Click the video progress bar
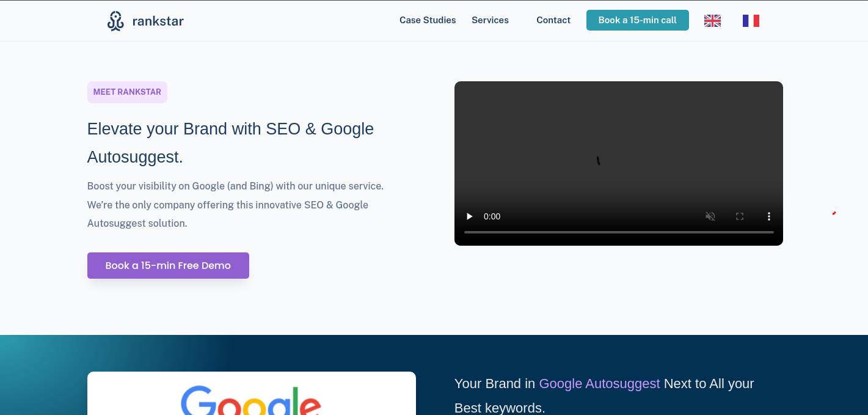 coord(618,232)
